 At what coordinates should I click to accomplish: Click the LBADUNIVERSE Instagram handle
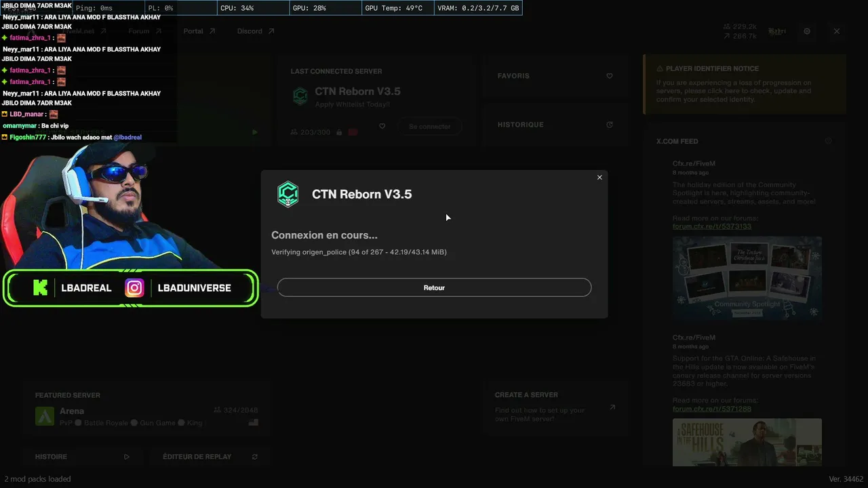point(194,288)
